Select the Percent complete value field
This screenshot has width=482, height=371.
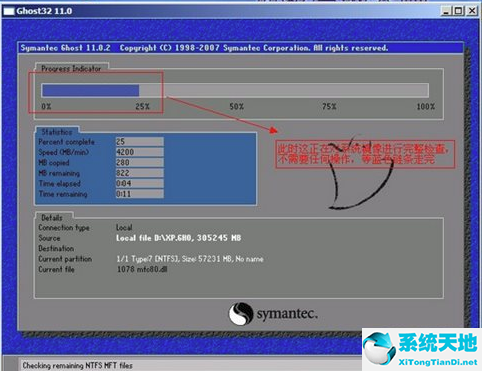tap(140, 142)
